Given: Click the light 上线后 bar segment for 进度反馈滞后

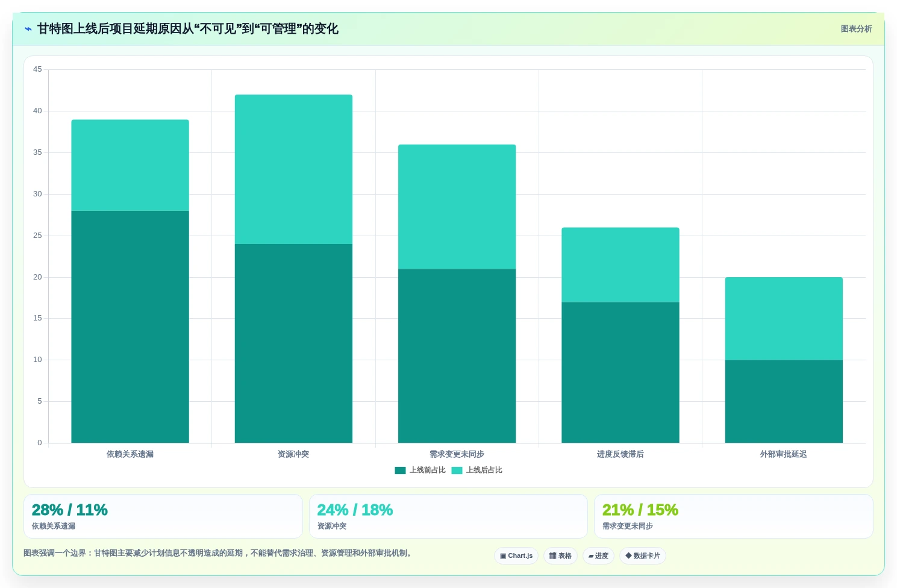Looking at the screenshot, I should [x=620, y=264].
